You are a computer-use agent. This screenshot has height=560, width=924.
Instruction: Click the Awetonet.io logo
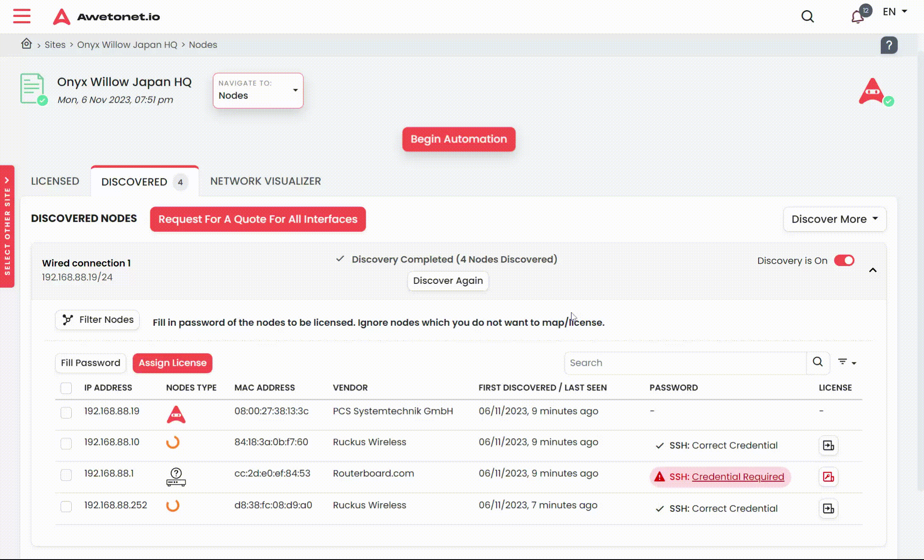pyautogui.click(x=106, y=17)
